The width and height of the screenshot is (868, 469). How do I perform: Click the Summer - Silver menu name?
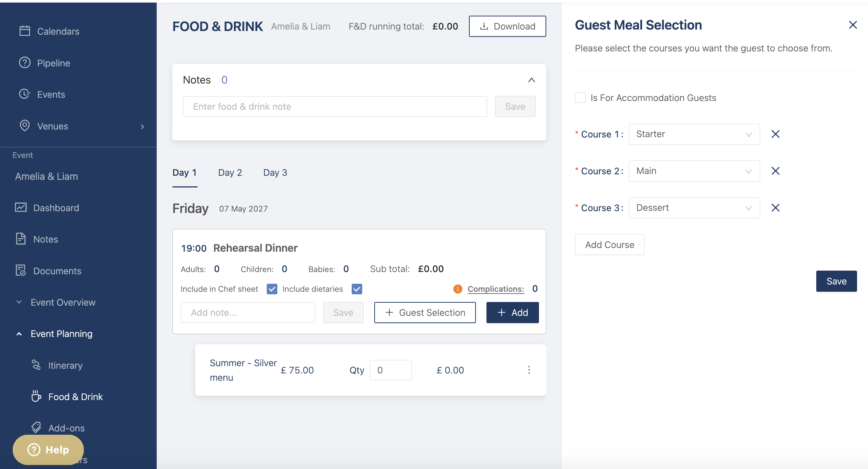pos(243,370)
